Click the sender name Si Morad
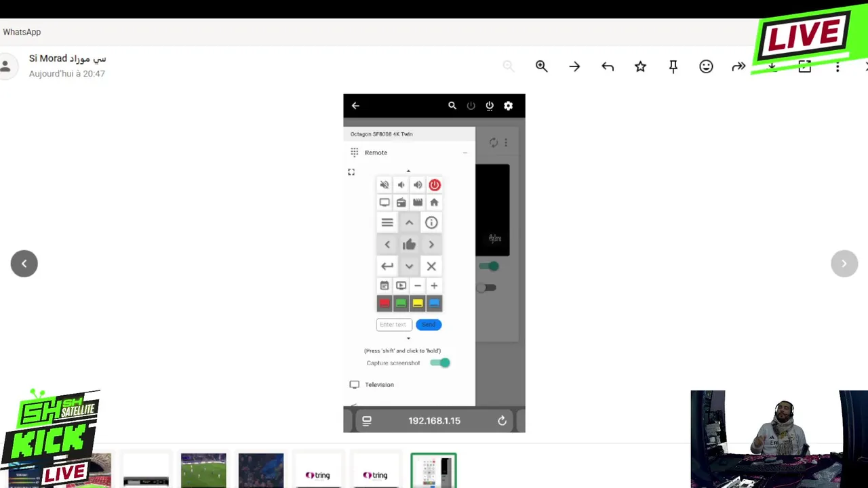This screenshot has width=868, height=488. click(x=68, y=58)
